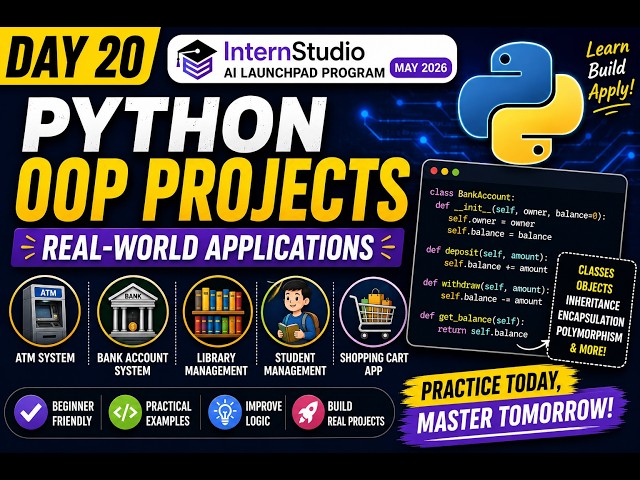
Task: Click POLYMORPHISM in the dashed box
Action: coord(589,333)
